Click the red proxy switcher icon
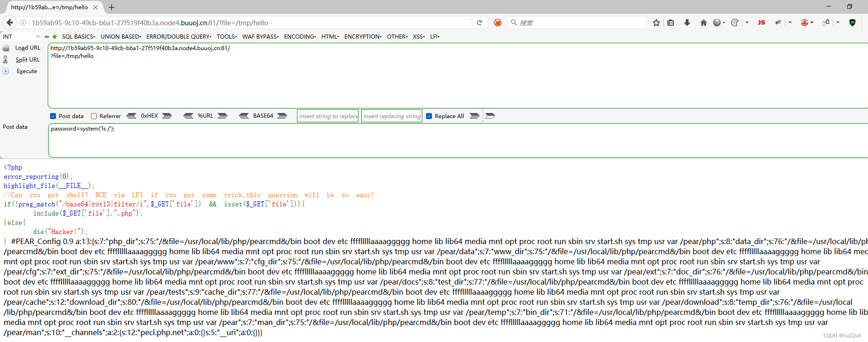Viewport: 868px width, 342px height. point(805,23)
